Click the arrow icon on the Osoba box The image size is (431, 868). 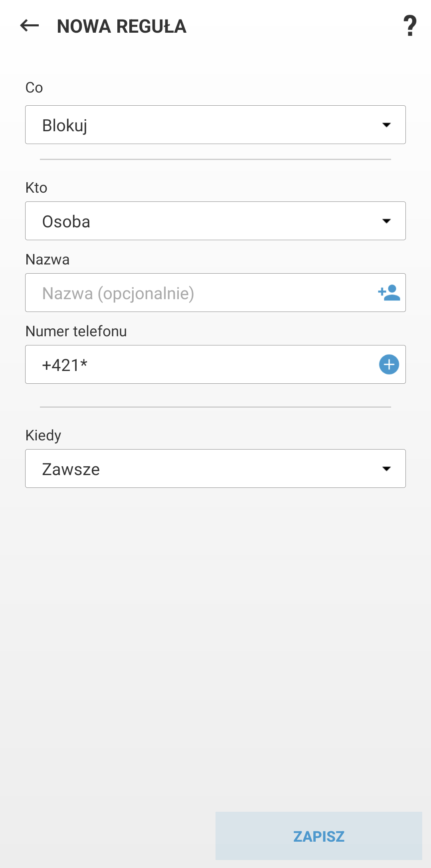tap(386, 221)
